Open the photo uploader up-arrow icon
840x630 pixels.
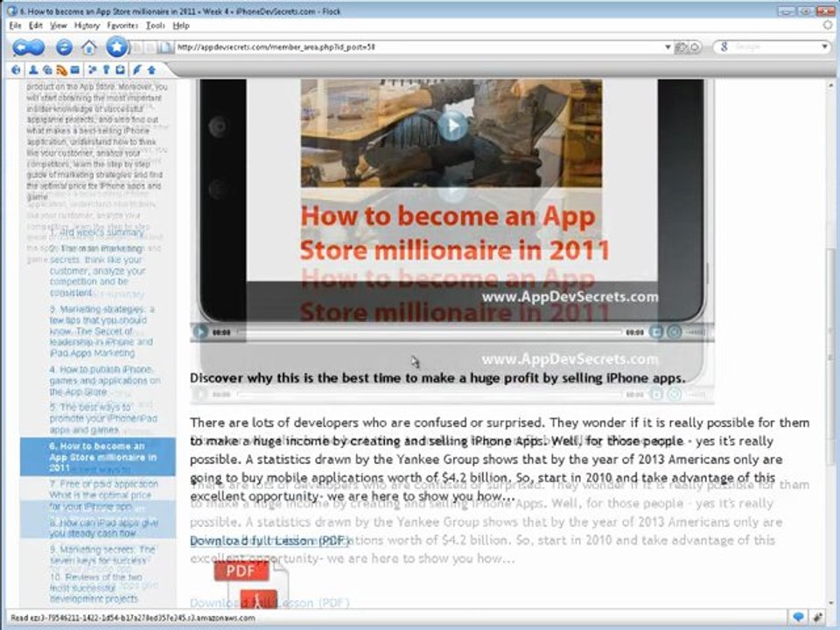[x=151, y=70]
